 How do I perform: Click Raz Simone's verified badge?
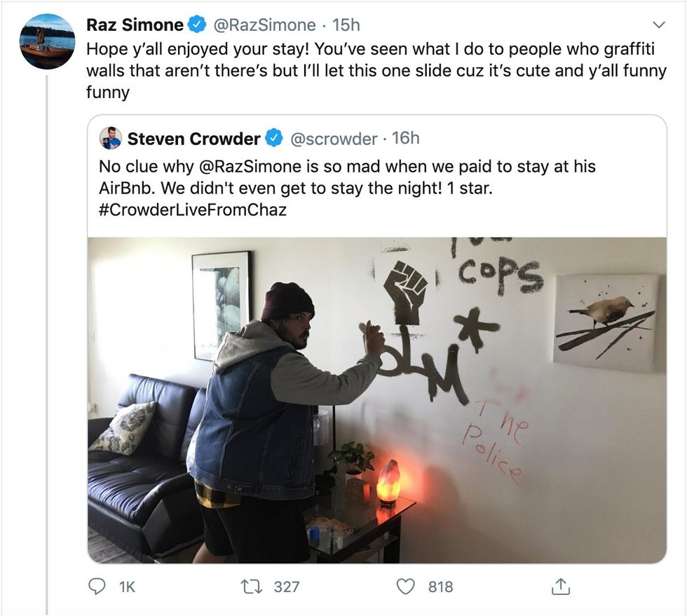[198, 25]
